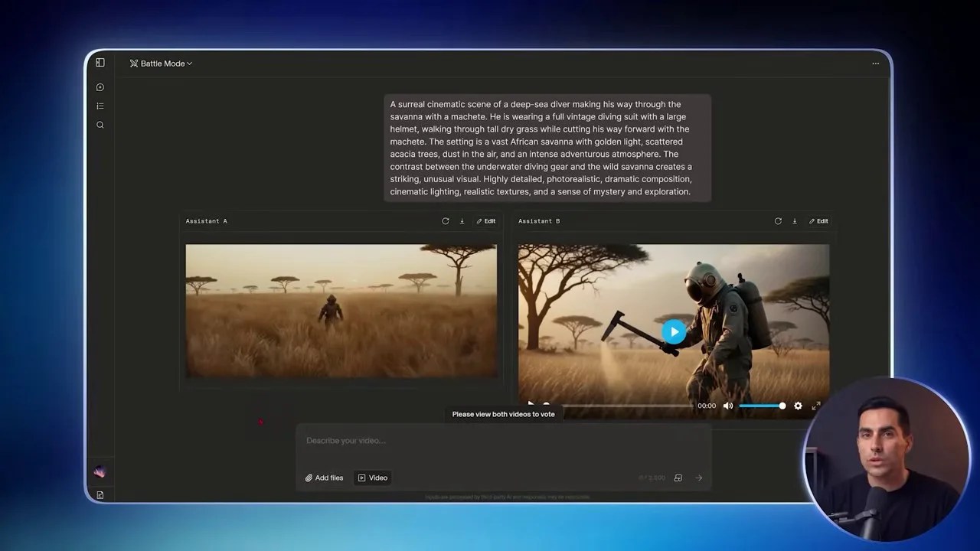Open Assistant B's video settings gear
This screenshot has height=551, width=980.
798,406
